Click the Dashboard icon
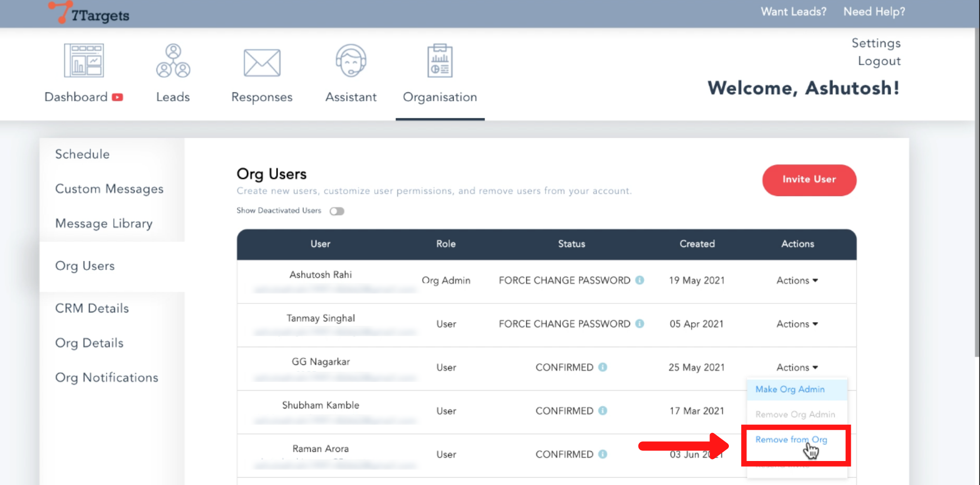Image resolution: width=980 pixels, height=485 pixels. pyautogui.click(x=84, y=61)
